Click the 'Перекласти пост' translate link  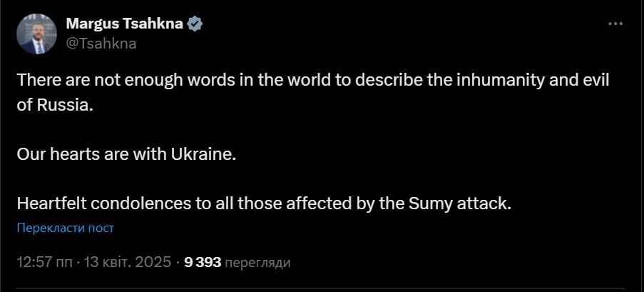pos(66,228)
